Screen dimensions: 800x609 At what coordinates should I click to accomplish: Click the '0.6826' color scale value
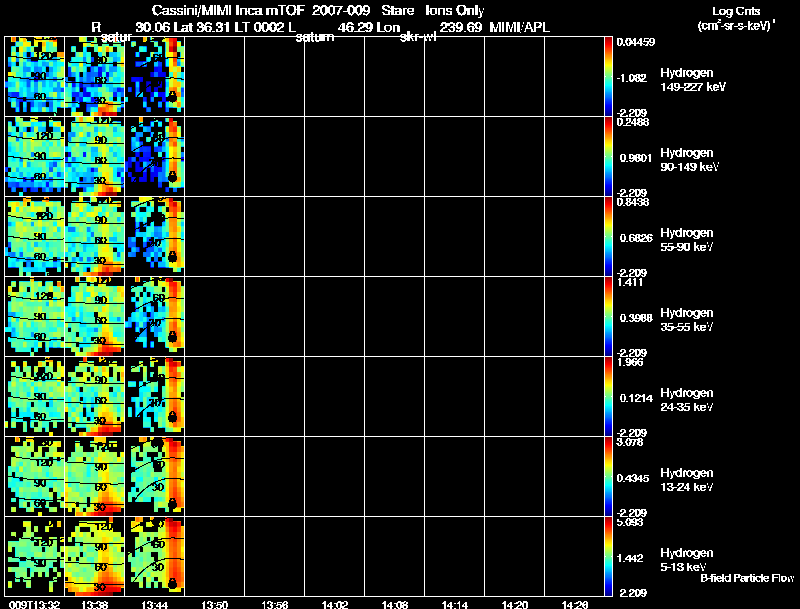pos(636,238)
